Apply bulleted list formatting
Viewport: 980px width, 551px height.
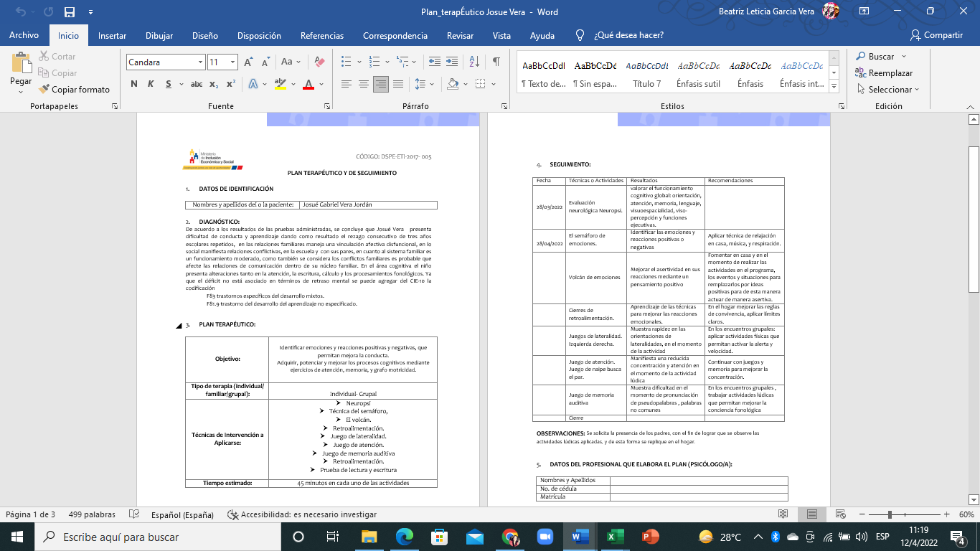[x=346, y=62]
